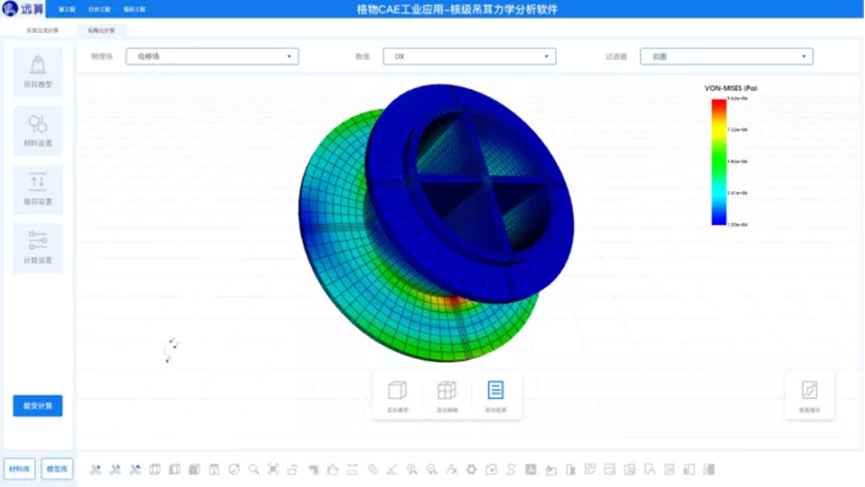Click the gear settings icon in the bottom toolbar
The image size is (865, 487).
click(x=471, y=469)
